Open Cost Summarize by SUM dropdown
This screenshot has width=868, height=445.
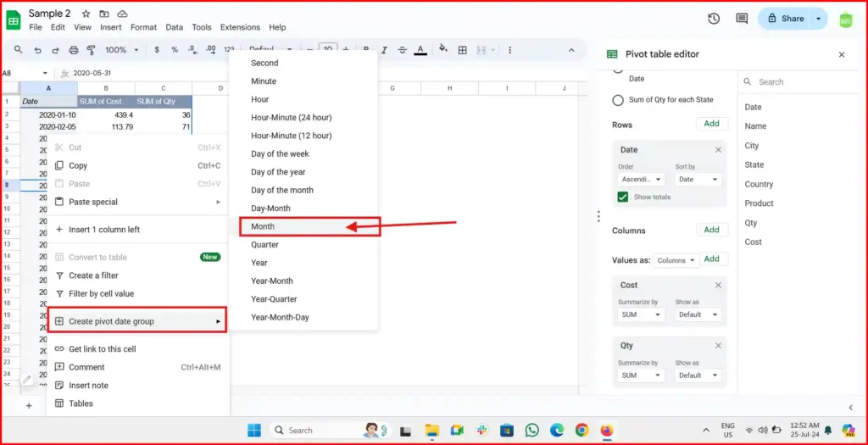pyautogui.click(x=642, y=314)
